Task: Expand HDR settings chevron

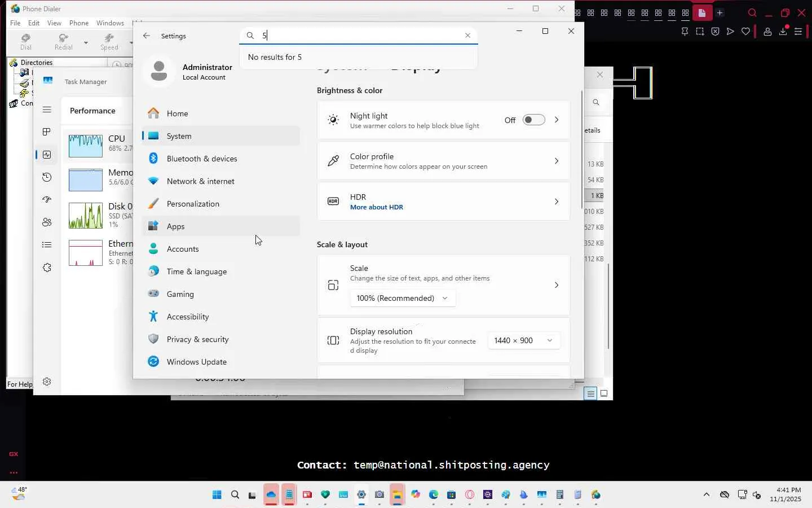Action: (557, 202)
